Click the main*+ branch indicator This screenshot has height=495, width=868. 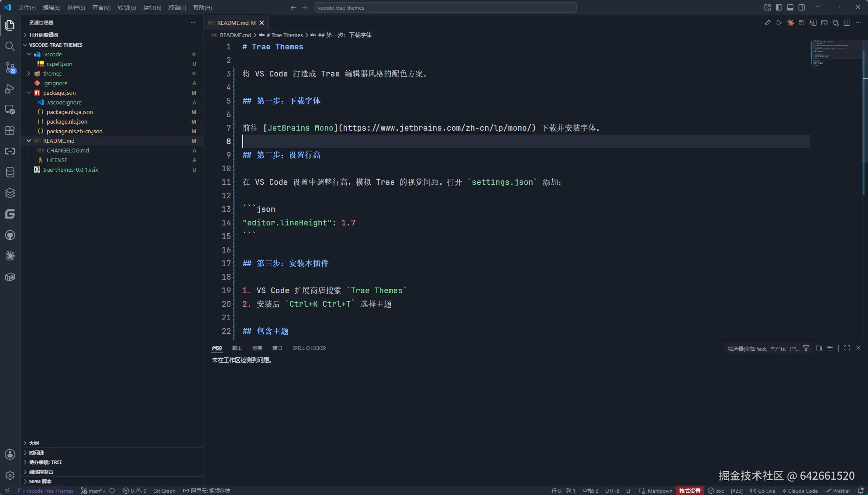click(93, 491)
